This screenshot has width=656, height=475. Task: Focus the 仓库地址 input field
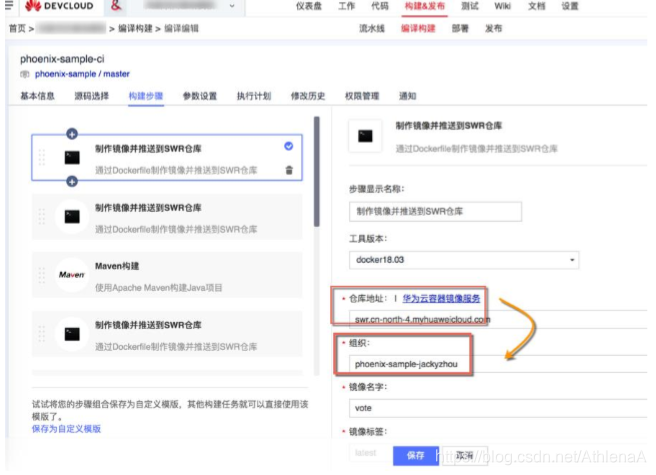coord(498,319)
